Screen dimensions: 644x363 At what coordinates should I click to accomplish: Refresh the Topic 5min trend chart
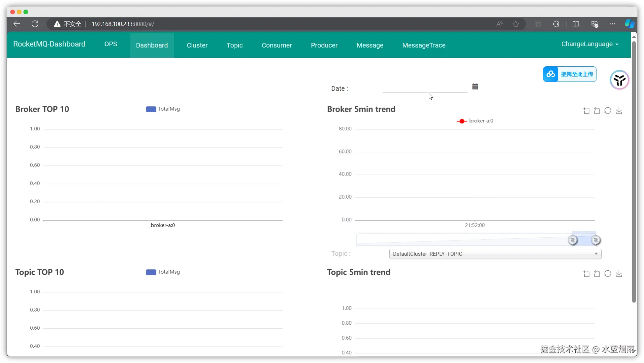608,274
